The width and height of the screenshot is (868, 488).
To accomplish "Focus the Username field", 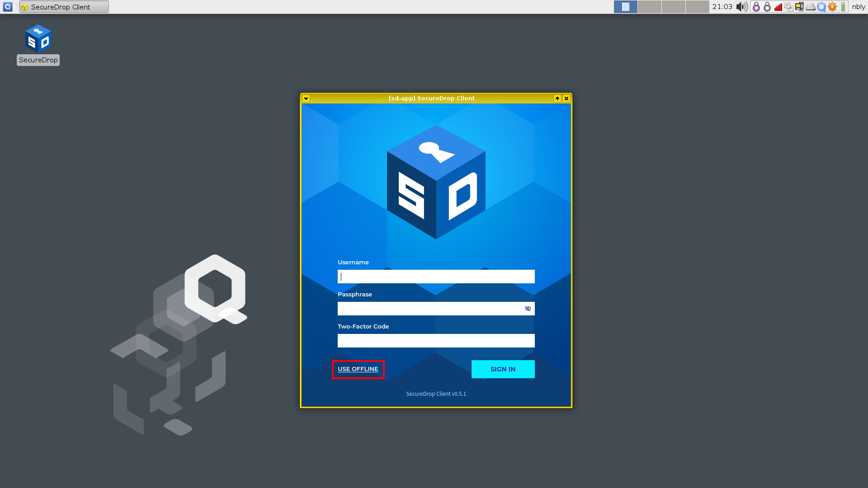I will (x=436, y=277).
